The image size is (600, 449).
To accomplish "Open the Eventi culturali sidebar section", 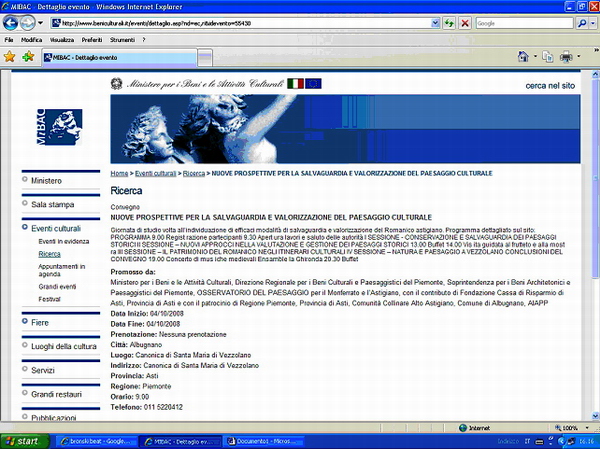I will (56, 229).
